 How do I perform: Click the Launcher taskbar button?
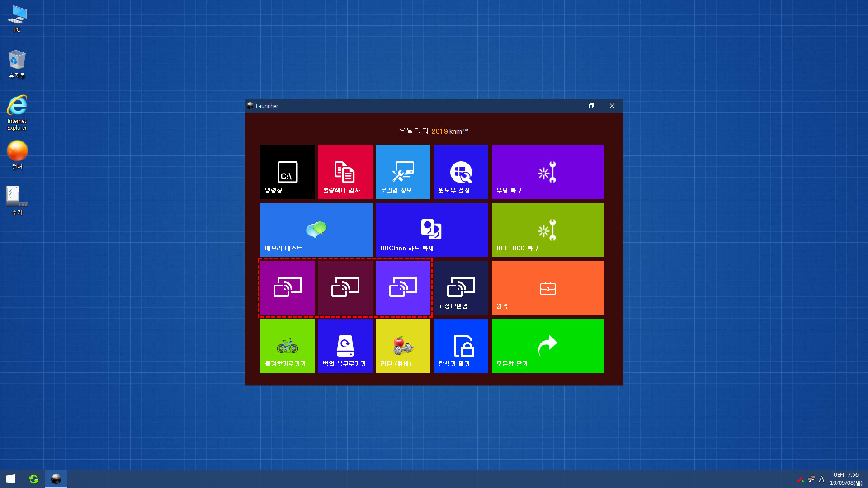(56, 479)
